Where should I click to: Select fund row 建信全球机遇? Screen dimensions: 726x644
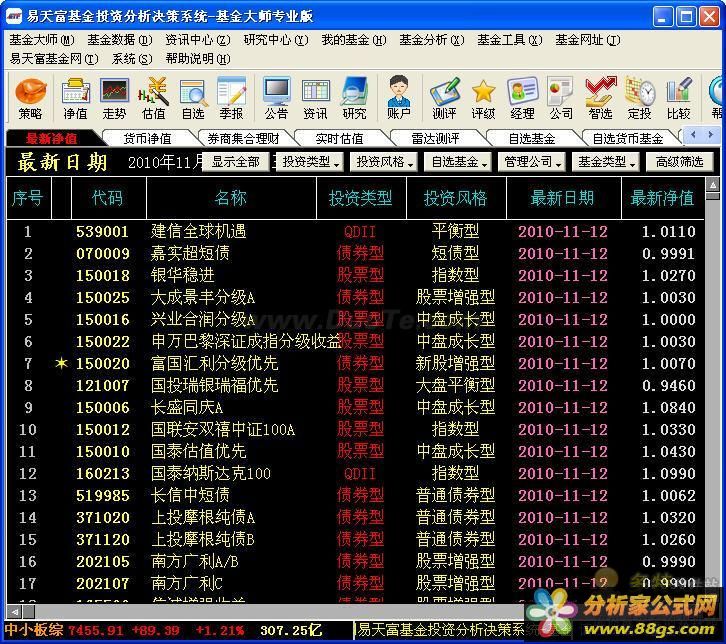point(355,231)
